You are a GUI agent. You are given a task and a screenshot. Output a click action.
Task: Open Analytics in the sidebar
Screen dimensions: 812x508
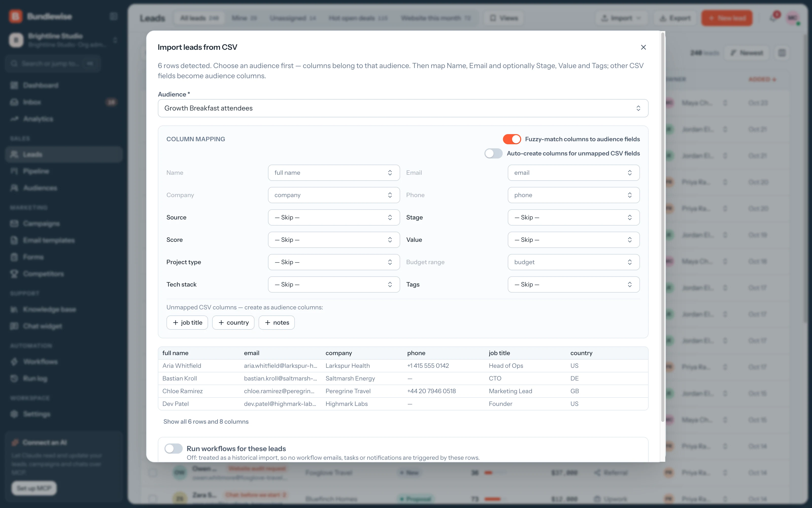click(64, 119)
